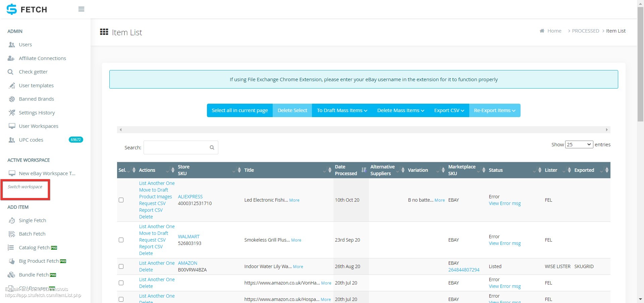Click the New eBay Workspace monitor icon
Viewport: 644px width, 303px height.
[x=12, y=173]
